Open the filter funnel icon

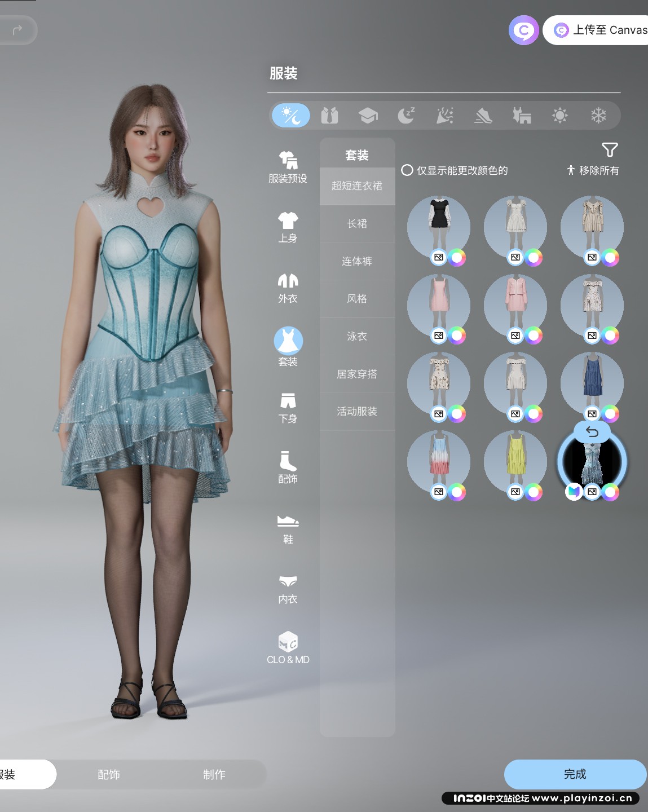[610, 149]
